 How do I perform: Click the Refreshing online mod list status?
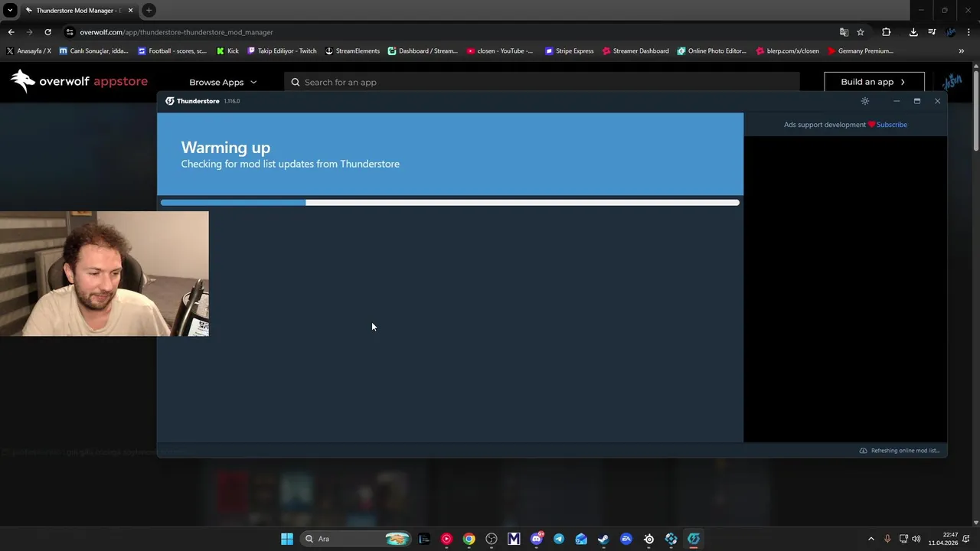[x=905, y=451]
